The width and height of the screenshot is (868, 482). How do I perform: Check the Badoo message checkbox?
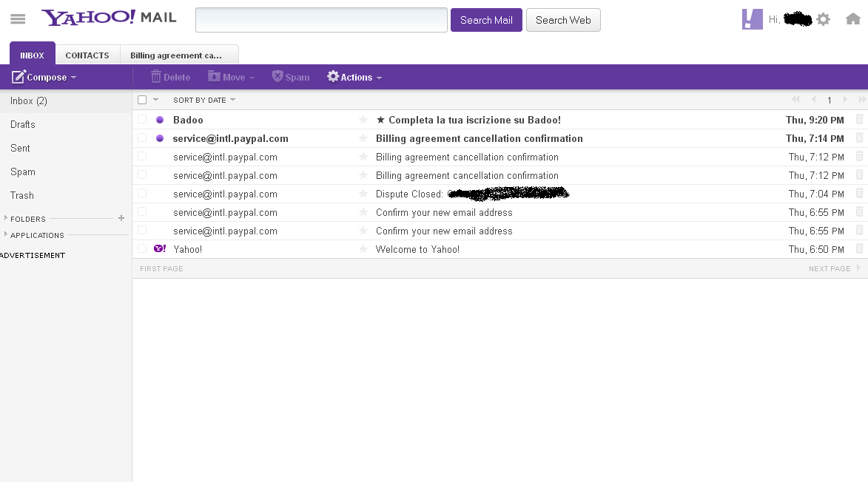click(x=142, y=120)
